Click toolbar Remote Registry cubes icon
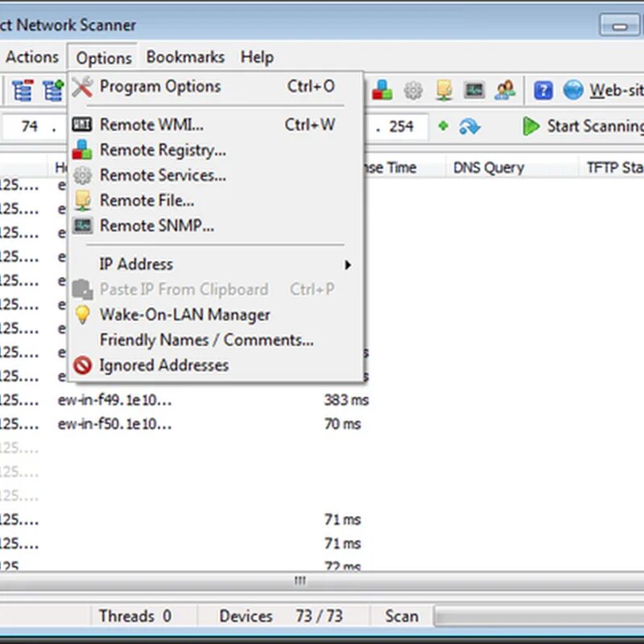This screenshot has width=644, height=644. coord(382,90)
